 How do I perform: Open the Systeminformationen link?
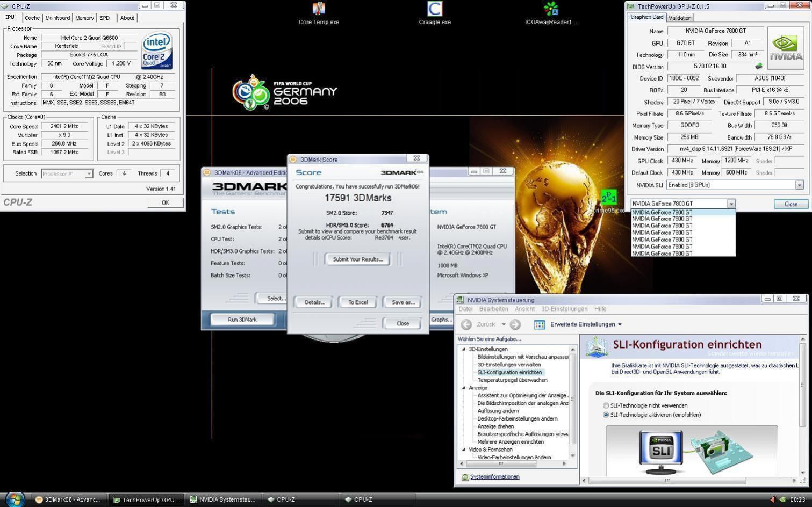point(494,477)
